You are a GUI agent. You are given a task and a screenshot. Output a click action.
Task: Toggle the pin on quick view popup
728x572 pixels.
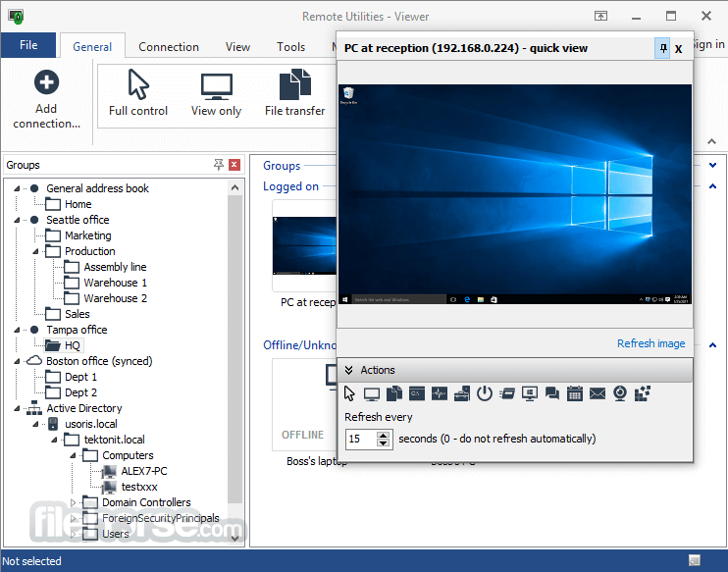(x=663, y=48)
